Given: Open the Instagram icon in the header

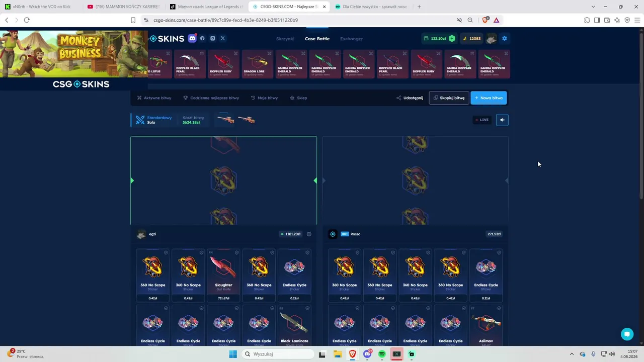Looking at the screenshot, I should click(x=213, y=38).
